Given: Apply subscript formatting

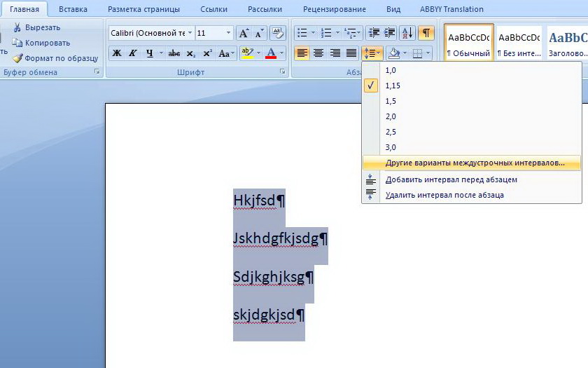Looking at the screenshot, I should (x=191, y=53).
